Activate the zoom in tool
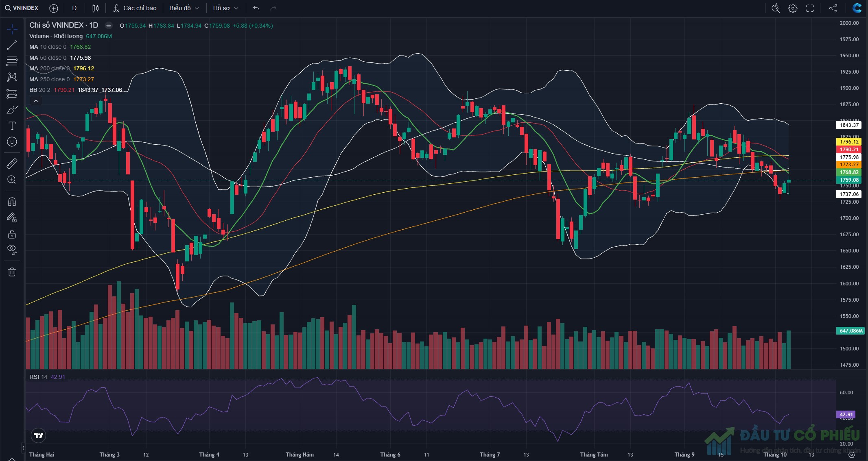 click(x=12, y=180)
